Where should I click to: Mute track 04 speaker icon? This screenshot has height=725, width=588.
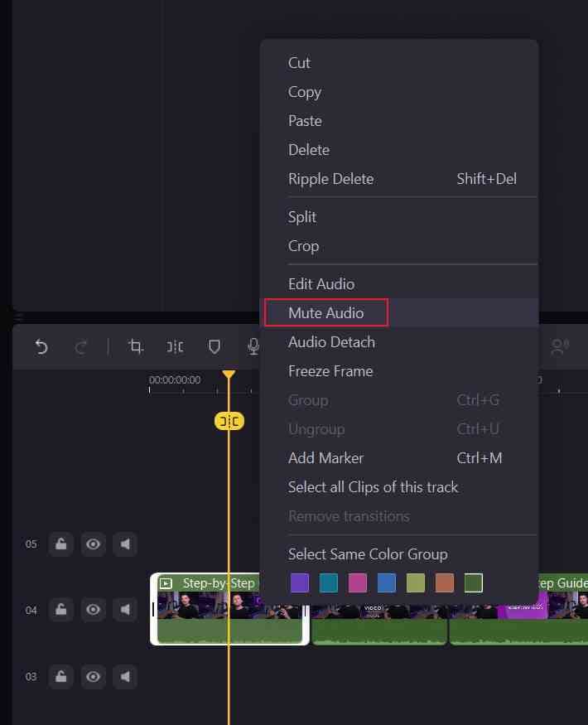[125, 610]
